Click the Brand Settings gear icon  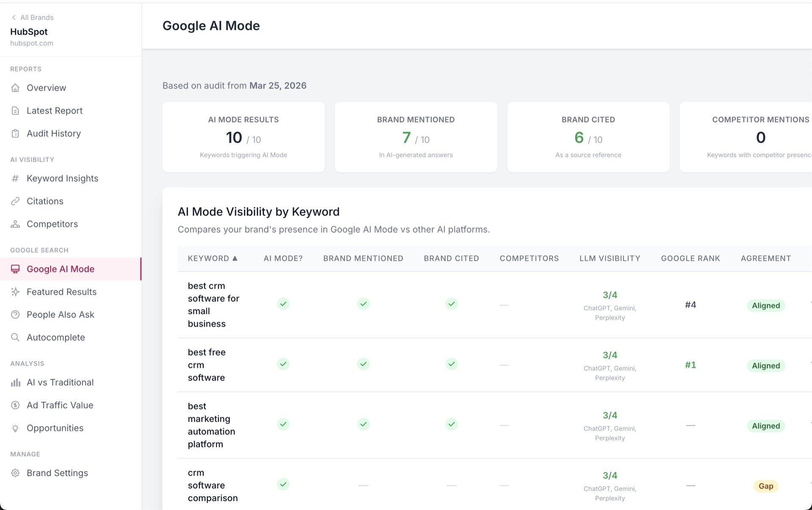click(x=15, y=473)
